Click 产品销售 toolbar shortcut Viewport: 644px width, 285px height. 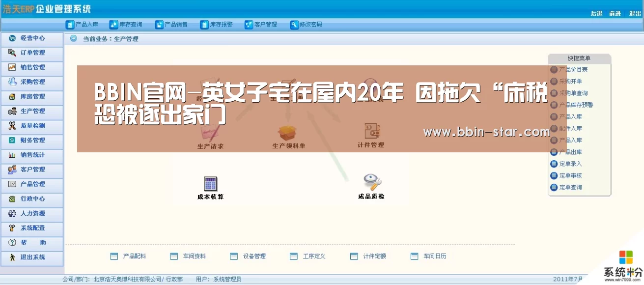click(x=171, y=25)
